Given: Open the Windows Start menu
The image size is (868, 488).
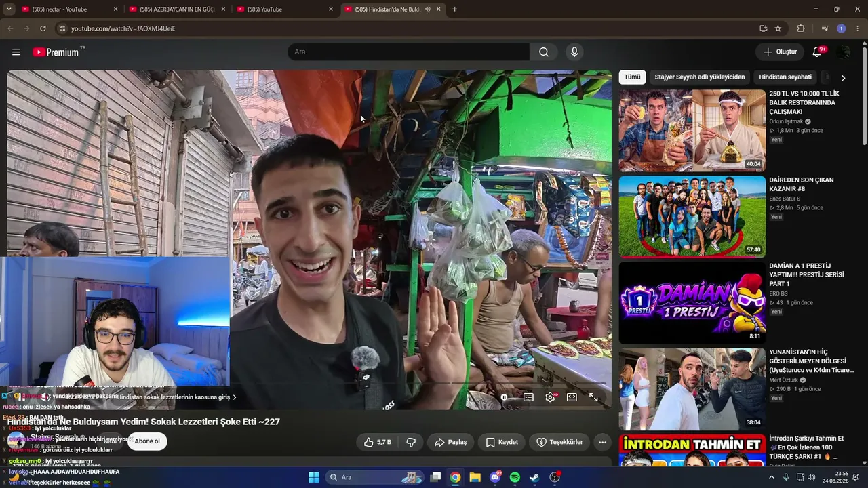Looking at the screenshot, I should tap(314, 477).
